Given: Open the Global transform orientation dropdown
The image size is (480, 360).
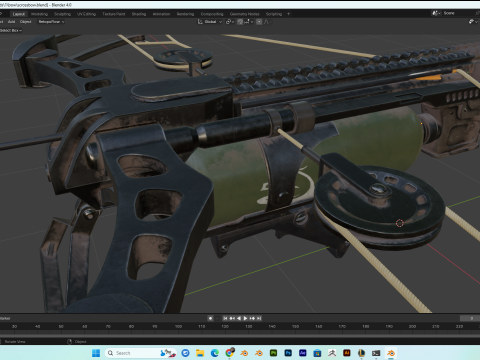Looking at the screenshot, I should click(210, 22).
